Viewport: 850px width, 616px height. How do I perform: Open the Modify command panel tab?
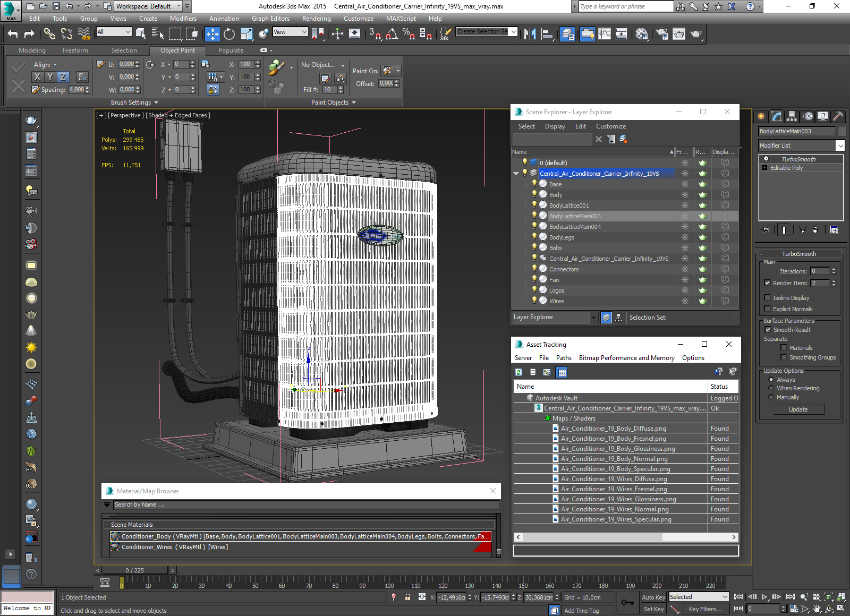(777, 116)
